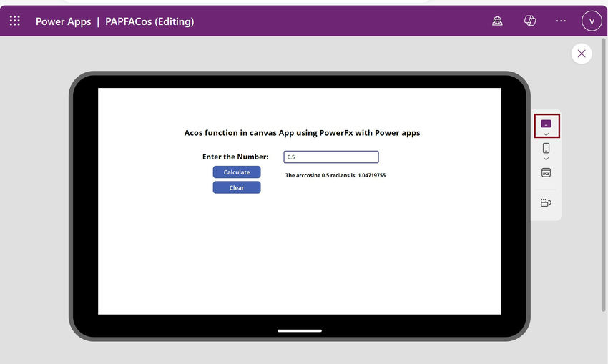
Task: Click the Enter the Number label
Action: (235, 157)
